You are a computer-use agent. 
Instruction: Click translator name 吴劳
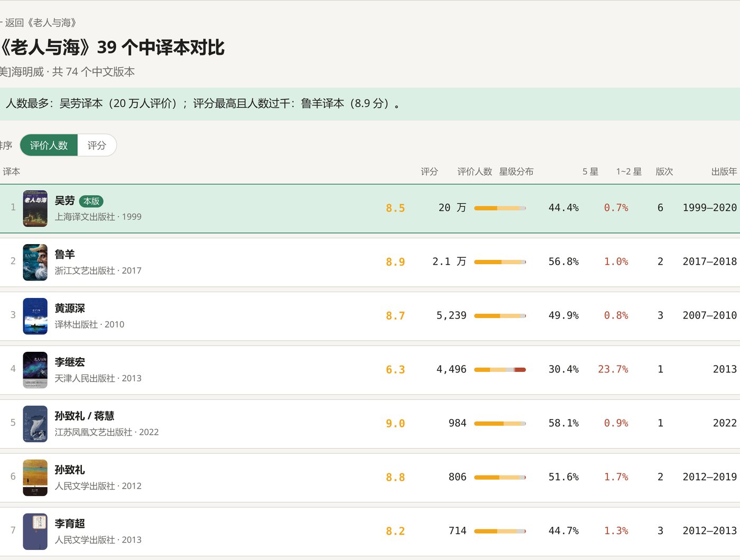65,201
